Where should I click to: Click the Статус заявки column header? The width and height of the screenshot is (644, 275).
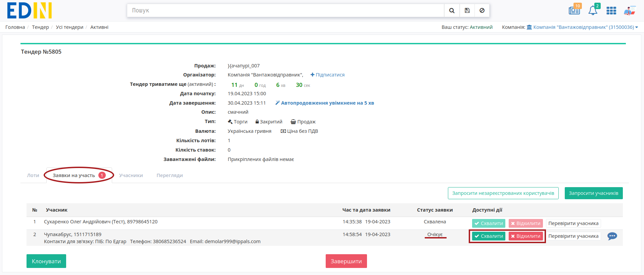click(435, 210)
